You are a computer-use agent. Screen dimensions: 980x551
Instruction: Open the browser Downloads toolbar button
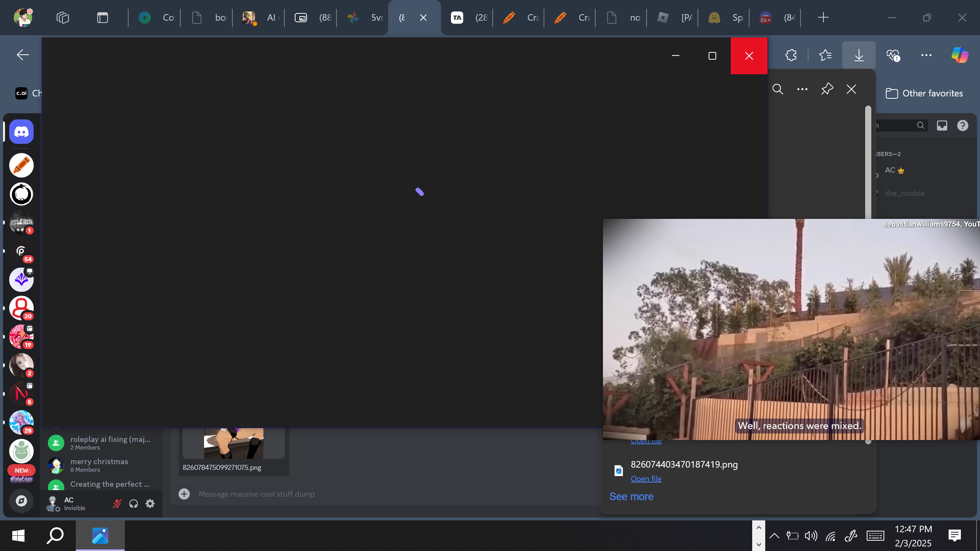(859, 55)
